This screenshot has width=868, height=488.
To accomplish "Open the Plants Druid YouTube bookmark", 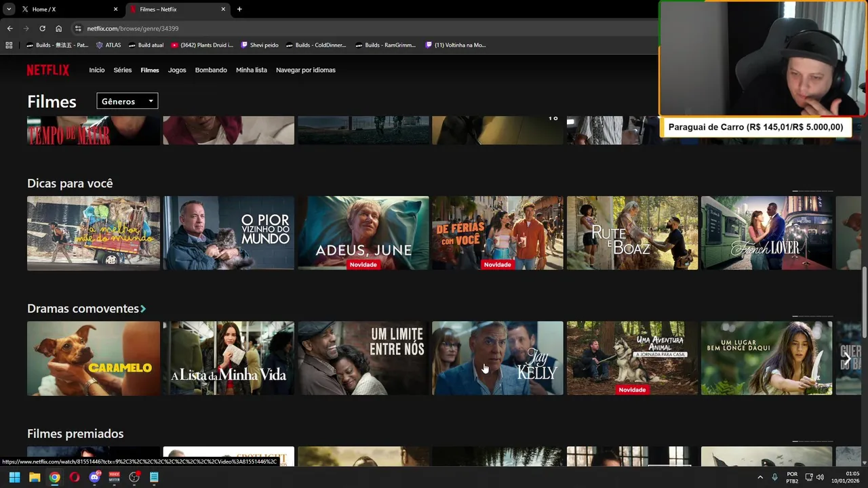I will click(x=202, y=45).
